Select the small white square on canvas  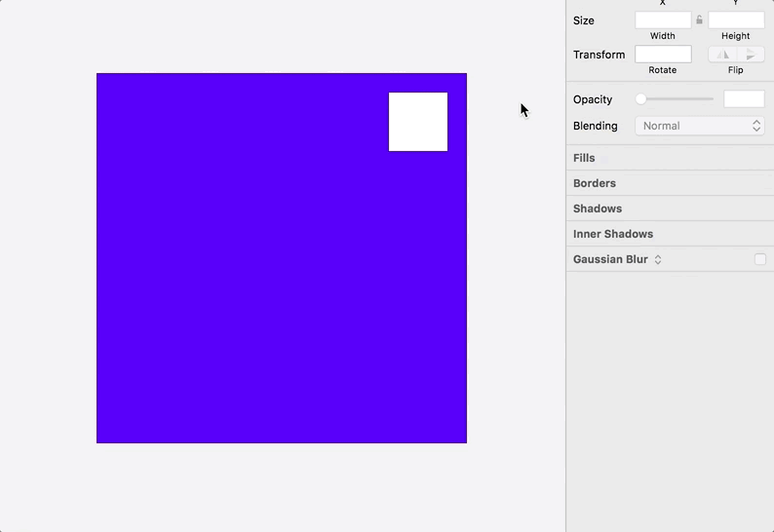click(418, 122)
